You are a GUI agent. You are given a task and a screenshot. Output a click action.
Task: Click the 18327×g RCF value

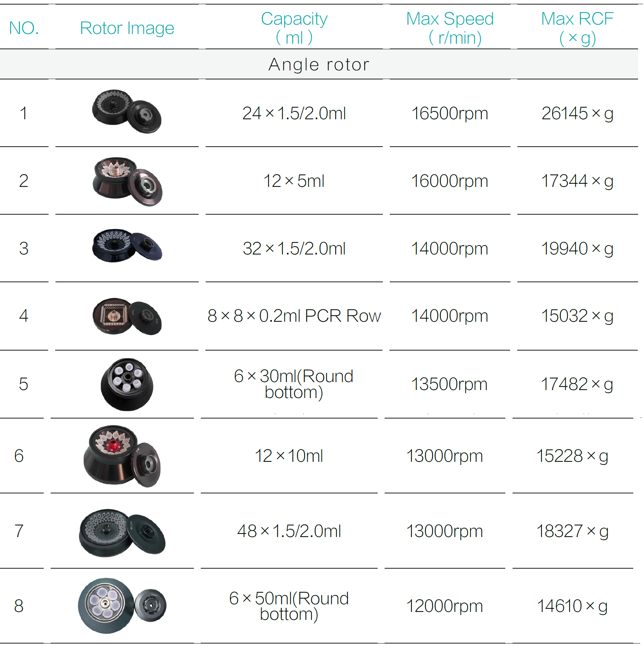click(x=573, y=531)
